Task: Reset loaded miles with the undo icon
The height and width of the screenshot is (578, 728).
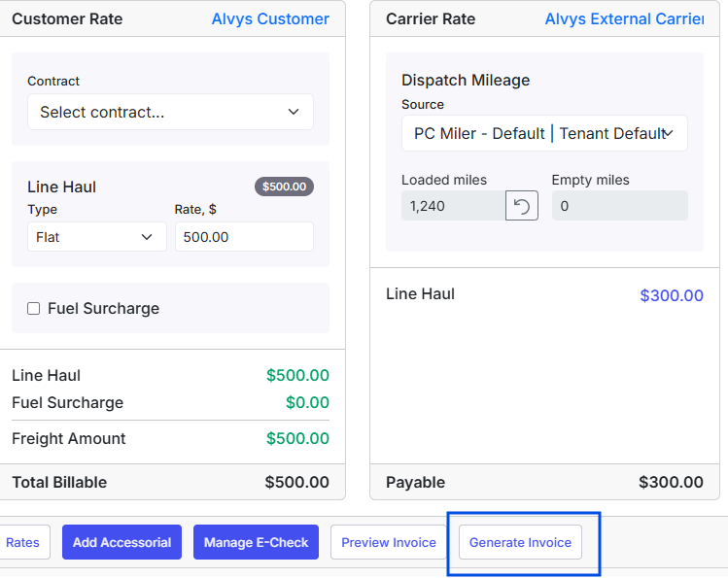Action: click(x=521, y=206)
